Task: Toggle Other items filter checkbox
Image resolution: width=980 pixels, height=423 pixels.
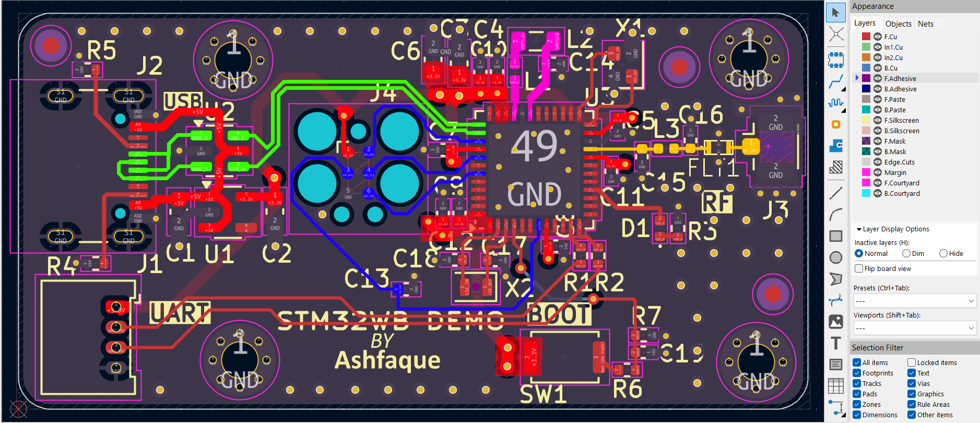Action: click(x=912, y=415)
